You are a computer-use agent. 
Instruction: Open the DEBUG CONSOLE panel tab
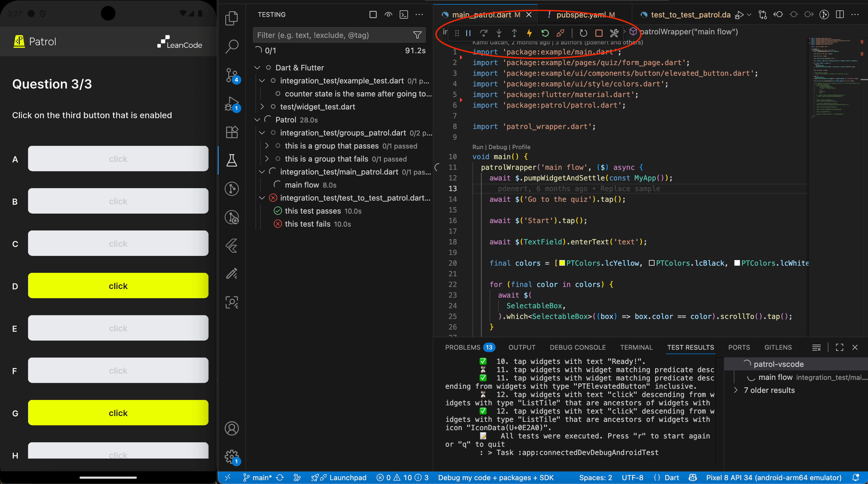(x=578, y=347)
